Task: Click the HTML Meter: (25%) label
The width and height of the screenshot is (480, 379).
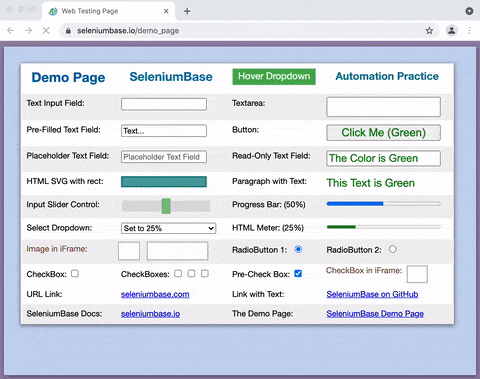Action: [268, 228]
